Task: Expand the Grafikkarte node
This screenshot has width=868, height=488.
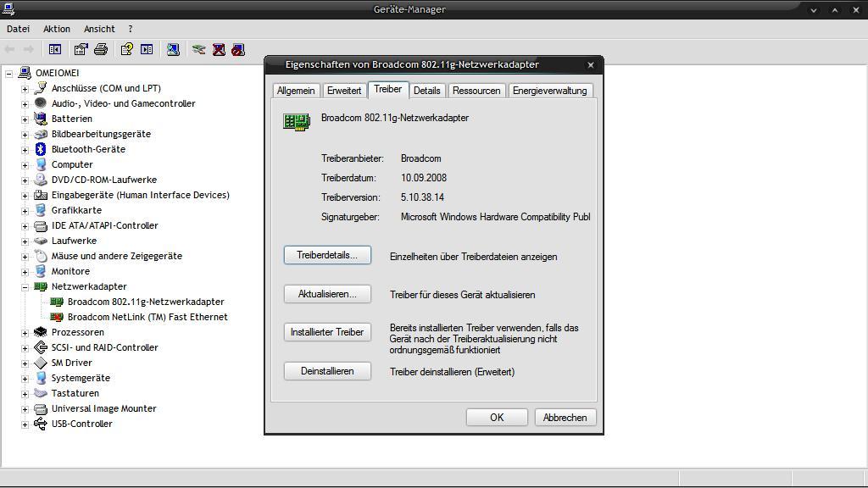Action: pos(25,211)
